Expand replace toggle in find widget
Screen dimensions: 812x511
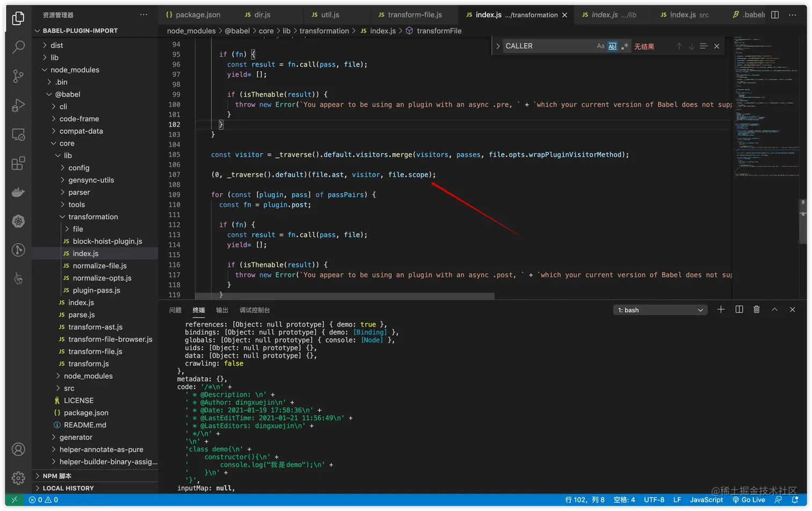[x=498, y=46]
